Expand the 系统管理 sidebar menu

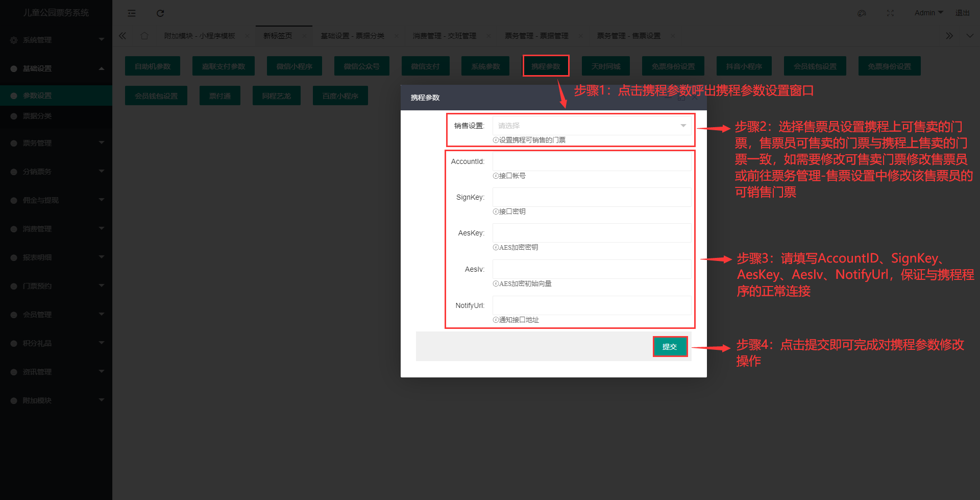coord(56,40)
